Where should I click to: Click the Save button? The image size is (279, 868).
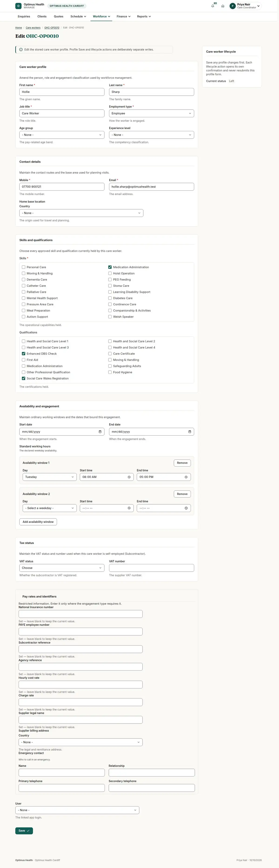[x=24, y=831]
